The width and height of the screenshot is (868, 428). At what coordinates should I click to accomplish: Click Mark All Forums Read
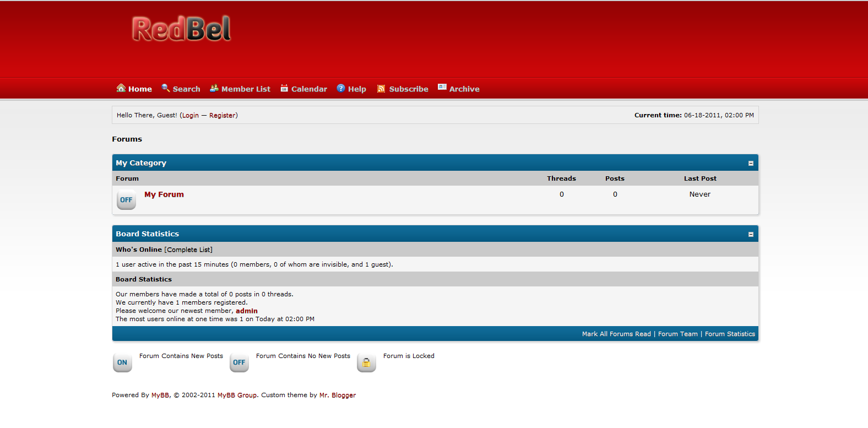tap(616, 334)
